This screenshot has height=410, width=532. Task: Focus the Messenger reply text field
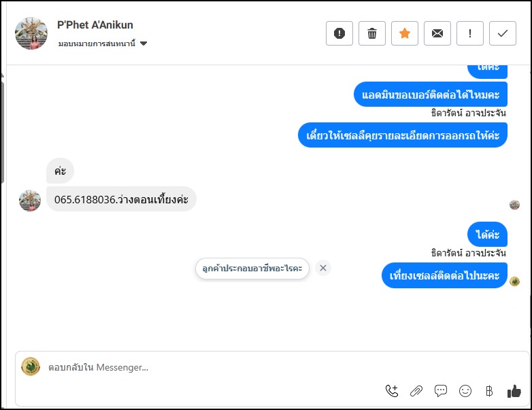[204, 368]
